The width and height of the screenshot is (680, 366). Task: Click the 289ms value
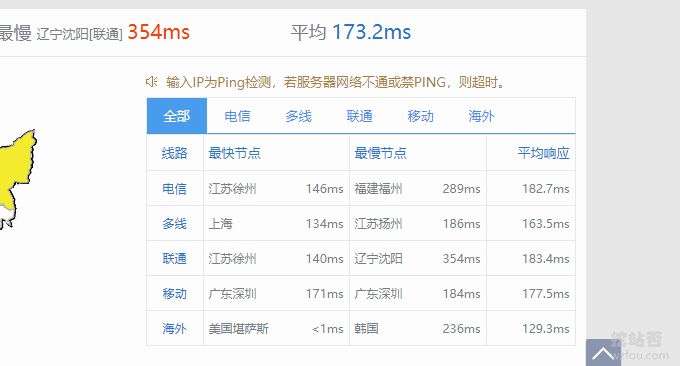coord(461,189)
